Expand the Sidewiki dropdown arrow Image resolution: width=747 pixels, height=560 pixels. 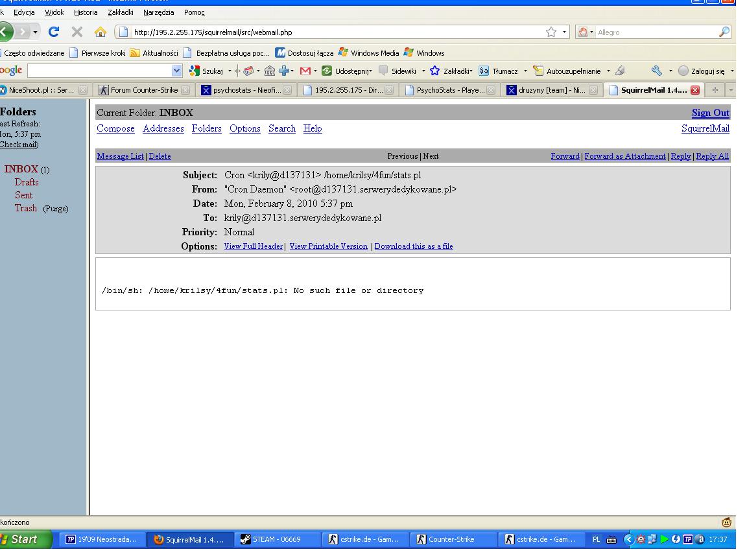point(423,71)
